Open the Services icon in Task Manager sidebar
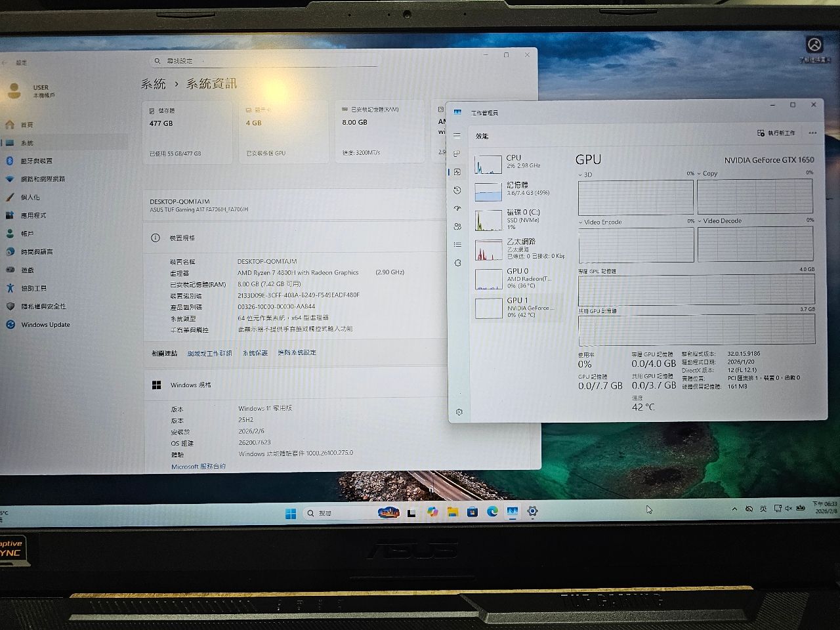This screenshot has width=840, height=630. (457, 262)
